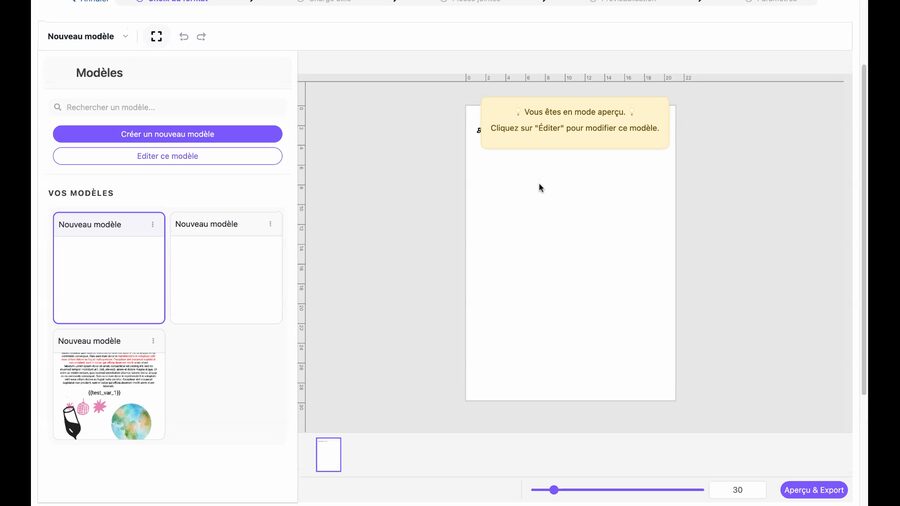This screenshot has height=506, width=900.
Task: Click Editer ce modèle button
Action: point(168,156)
